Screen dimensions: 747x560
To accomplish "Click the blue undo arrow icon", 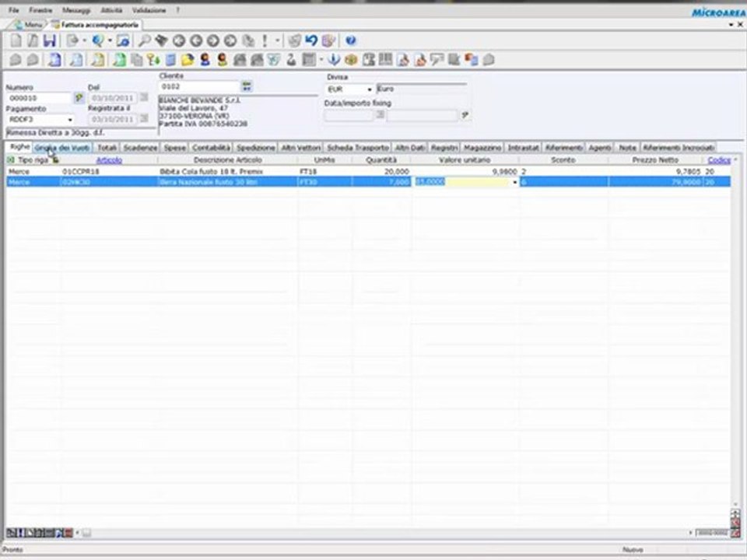I will (311, 41).
